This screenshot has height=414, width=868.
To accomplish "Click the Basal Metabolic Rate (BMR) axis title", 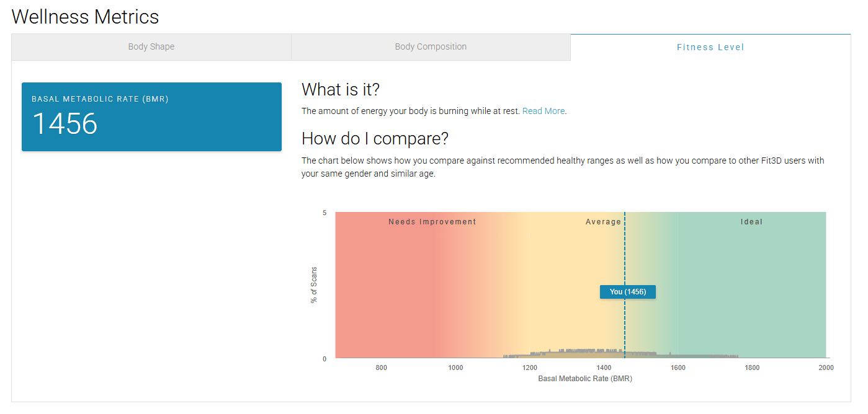I will (585, 379).
